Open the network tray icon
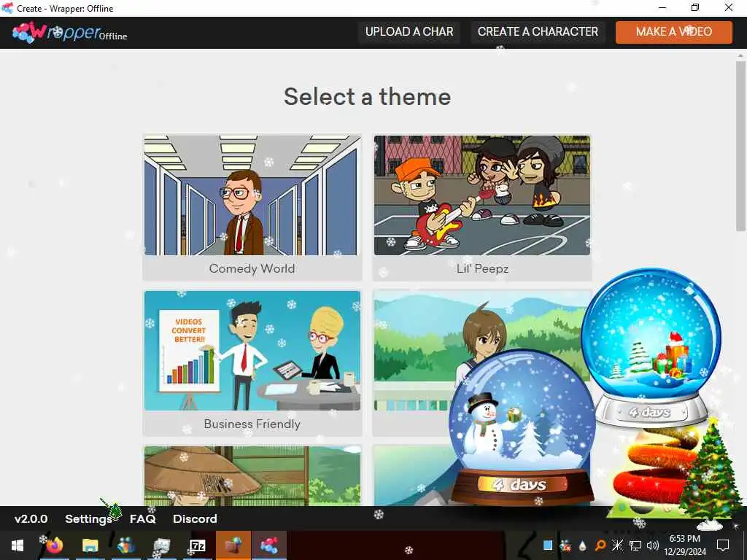Screen dimensions: 747x560 tap(635, 545)
